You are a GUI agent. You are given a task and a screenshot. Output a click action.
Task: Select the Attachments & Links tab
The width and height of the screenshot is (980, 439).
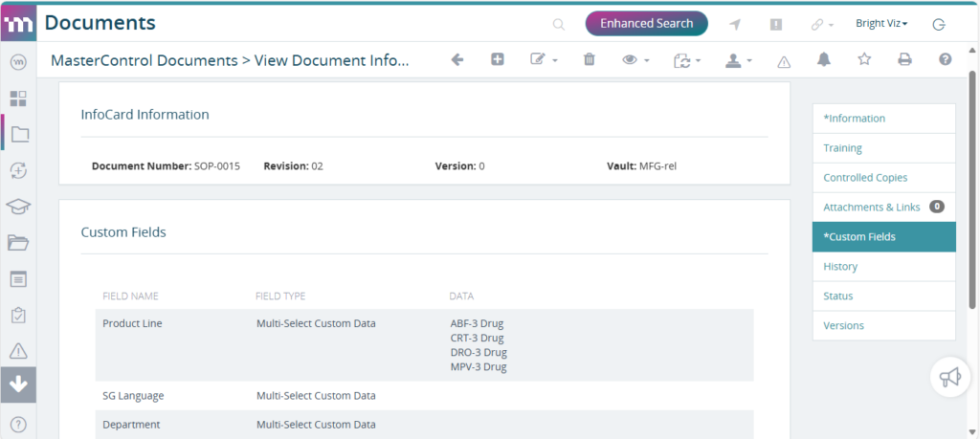pos(883,208)
